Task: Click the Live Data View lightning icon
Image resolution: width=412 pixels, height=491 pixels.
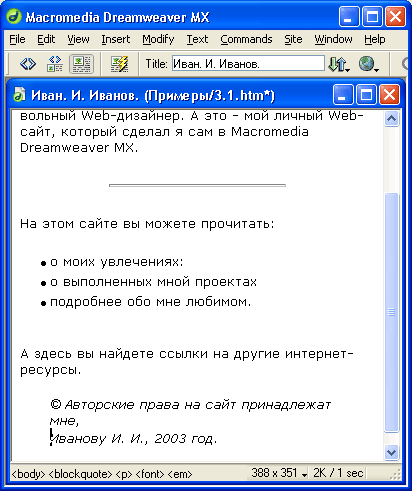Action: (119, 63)
